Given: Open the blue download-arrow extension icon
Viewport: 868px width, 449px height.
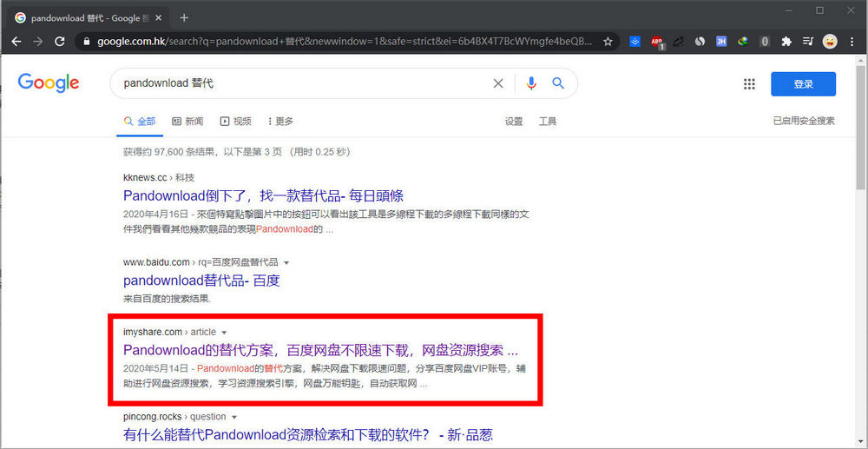Looking at the screenshot, I should pyautogui.click(x=635, y=42).
